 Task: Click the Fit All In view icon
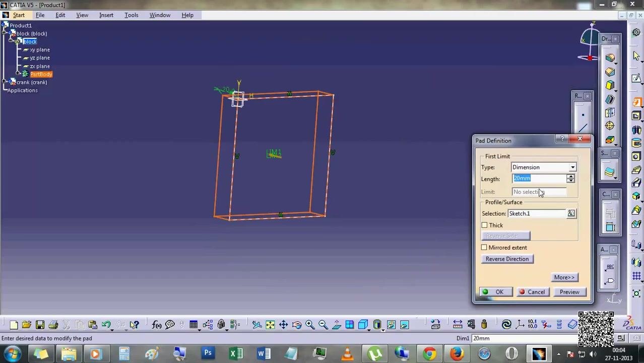pyautogui.click(x=270, y=325)
